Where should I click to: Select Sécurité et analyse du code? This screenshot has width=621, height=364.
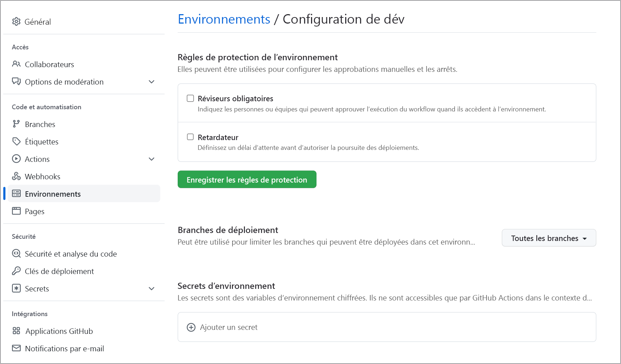(x=70, y=254)
